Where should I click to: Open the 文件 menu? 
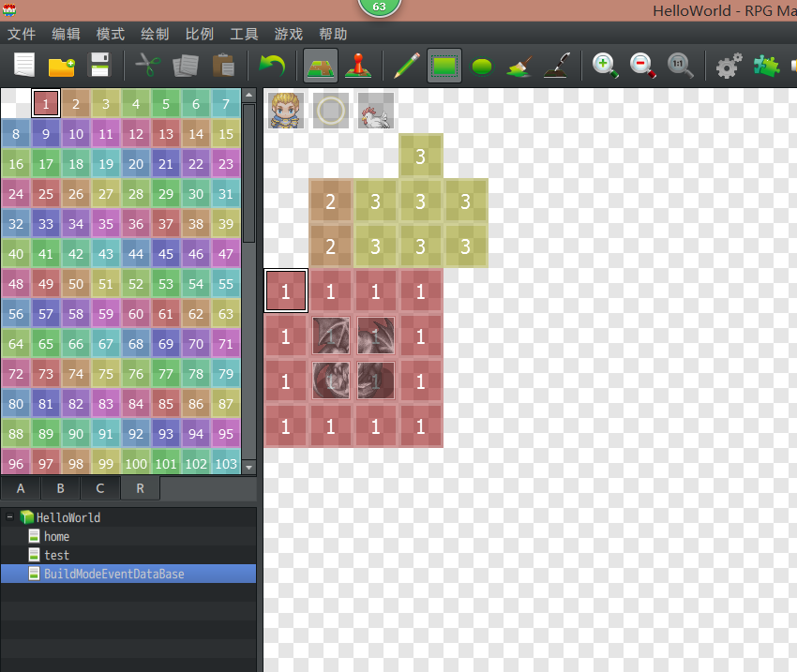(22, 34)
